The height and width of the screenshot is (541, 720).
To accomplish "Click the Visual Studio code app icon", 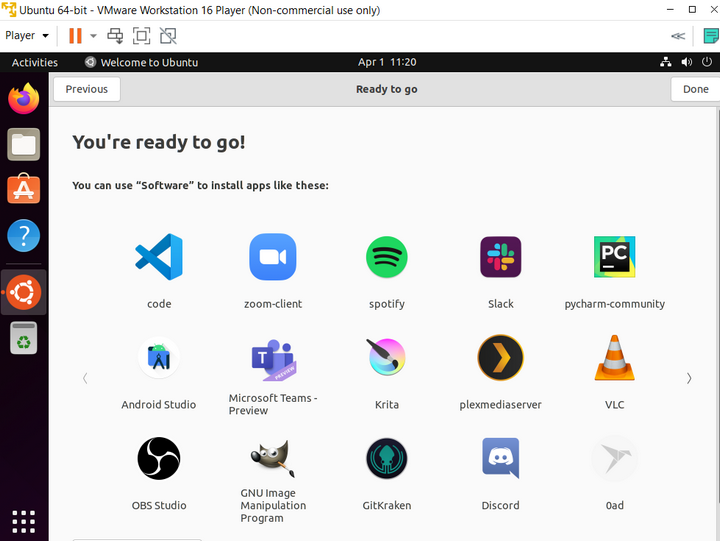I will pos(159,257).
